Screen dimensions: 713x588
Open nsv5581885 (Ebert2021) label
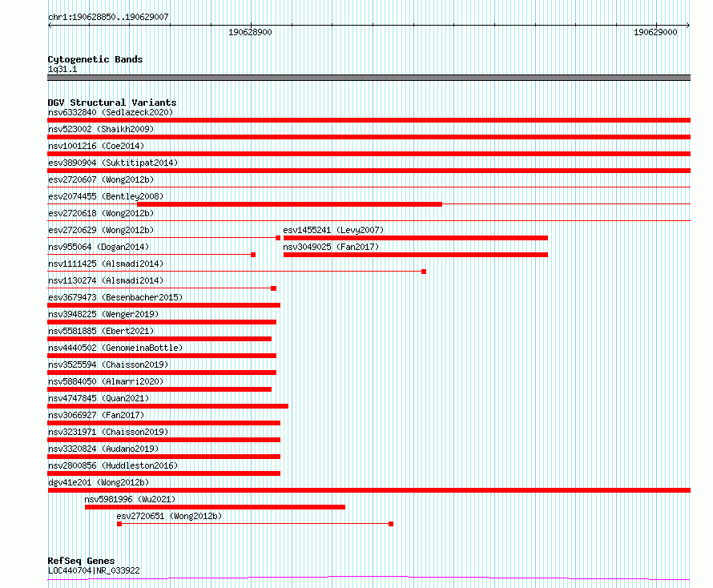pos(101,331)
